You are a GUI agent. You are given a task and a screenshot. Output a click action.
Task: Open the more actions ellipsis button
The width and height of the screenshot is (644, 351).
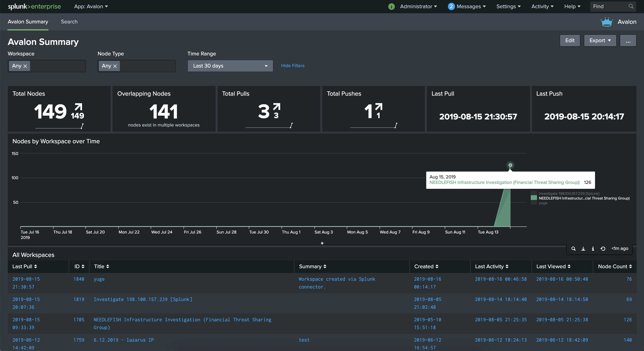pos(628,40)
